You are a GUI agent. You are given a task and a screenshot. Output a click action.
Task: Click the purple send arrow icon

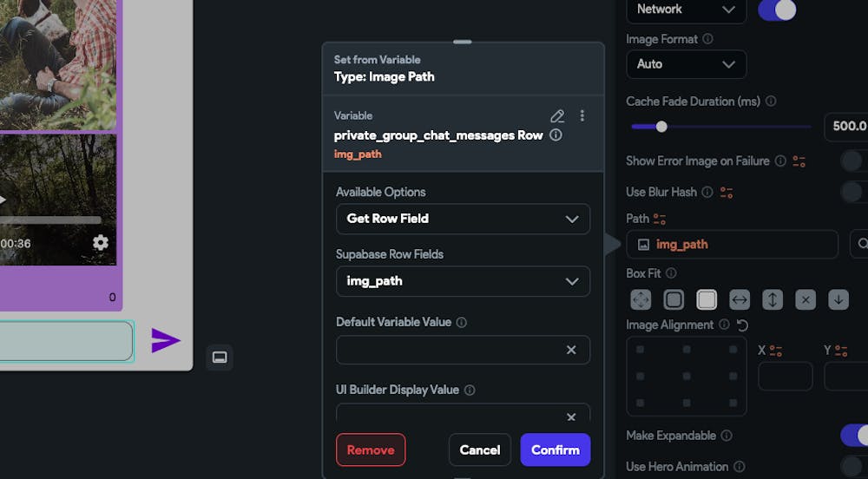tap(166, 340)
